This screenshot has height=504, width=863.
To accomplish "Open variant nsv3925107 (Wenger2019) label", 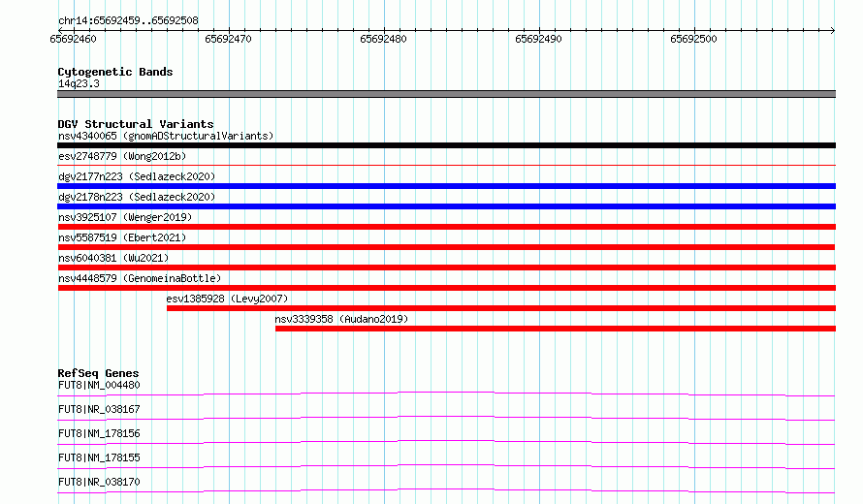I will point(125,217).
